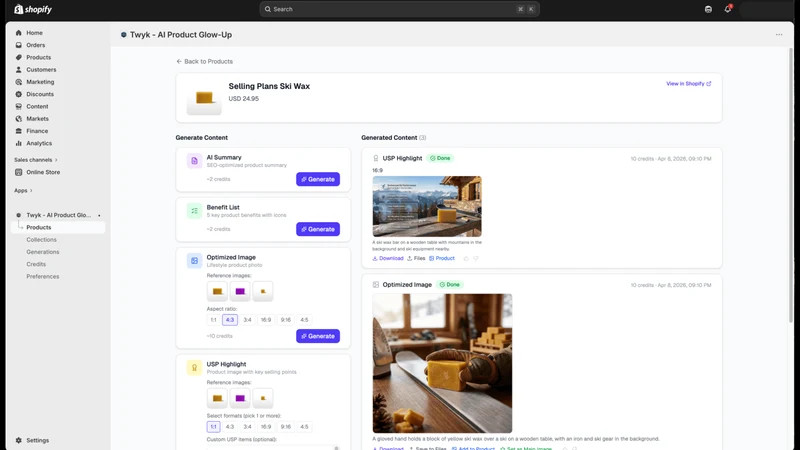Save USP Highlight image to Files
The image size is (800, 450).
(416, 259)
